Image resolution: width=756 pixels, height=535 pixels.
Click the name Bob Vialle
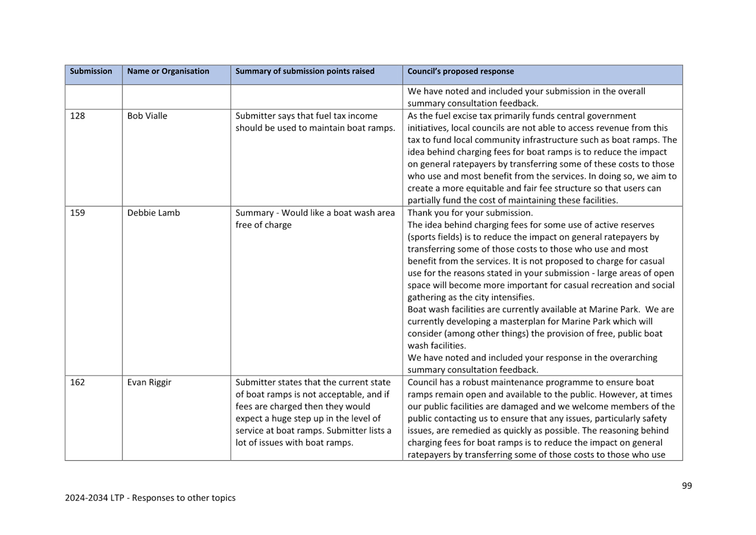pos(147,116)
